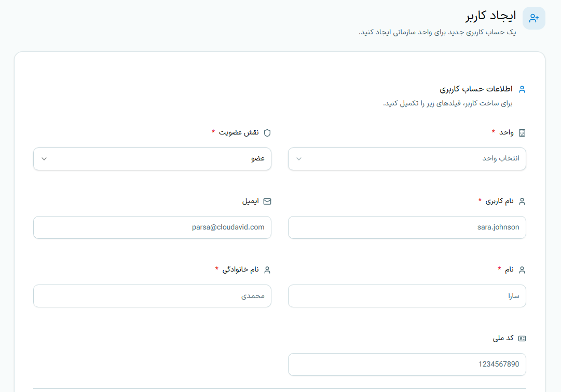Focus the national code field showing 1234567890
Screen dimensions: 561x392
[x=407, y=364]
